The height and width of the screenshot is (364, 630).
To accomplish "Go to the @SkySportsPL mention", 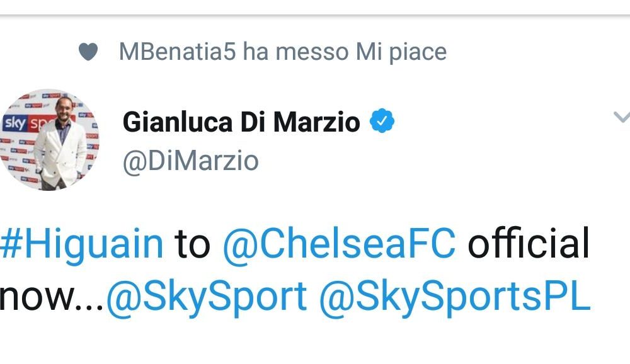I will 455,295.
